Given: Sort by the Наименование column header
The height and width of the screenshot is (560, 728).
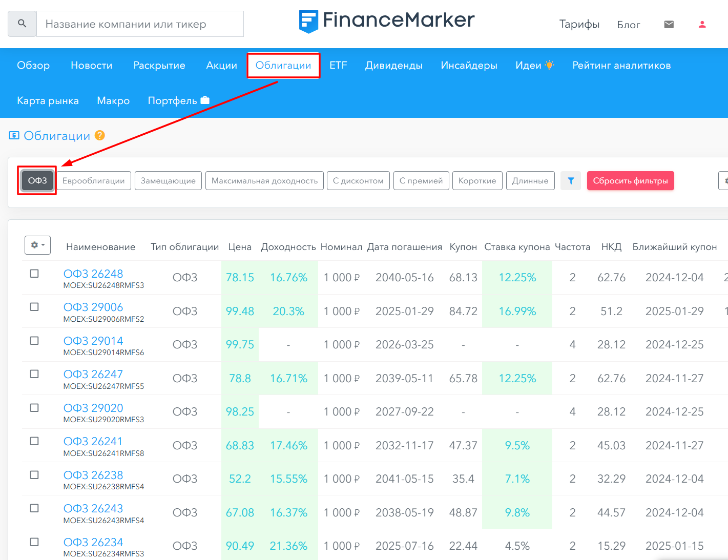Looking at the screenshot, I should click(101, 247).
